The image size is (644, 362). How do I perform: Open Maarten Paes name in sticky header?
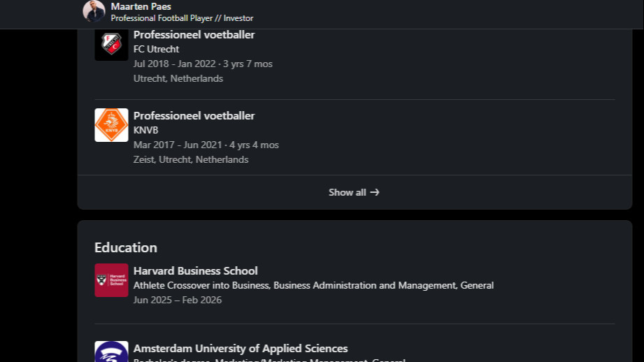(141, 6)
